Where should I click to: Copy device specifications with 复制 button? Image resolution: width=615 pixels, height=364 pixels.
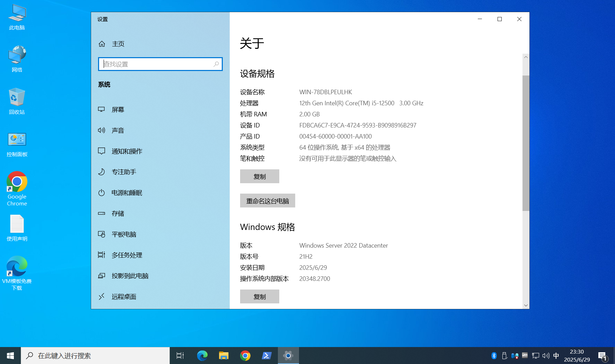pyautogui.click(x=260, y=176)
